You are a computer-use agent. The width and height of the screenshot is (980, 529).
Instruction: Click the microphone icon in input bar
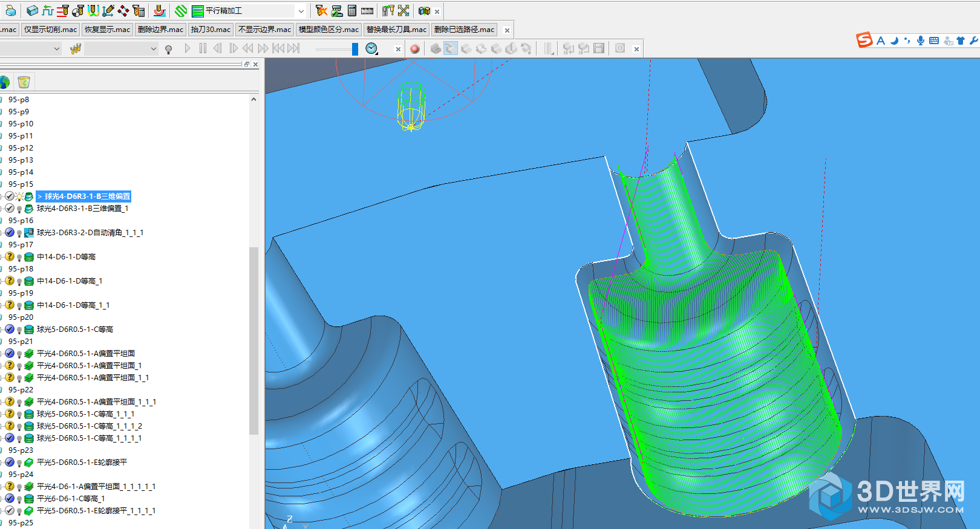[x=920, y=41]
